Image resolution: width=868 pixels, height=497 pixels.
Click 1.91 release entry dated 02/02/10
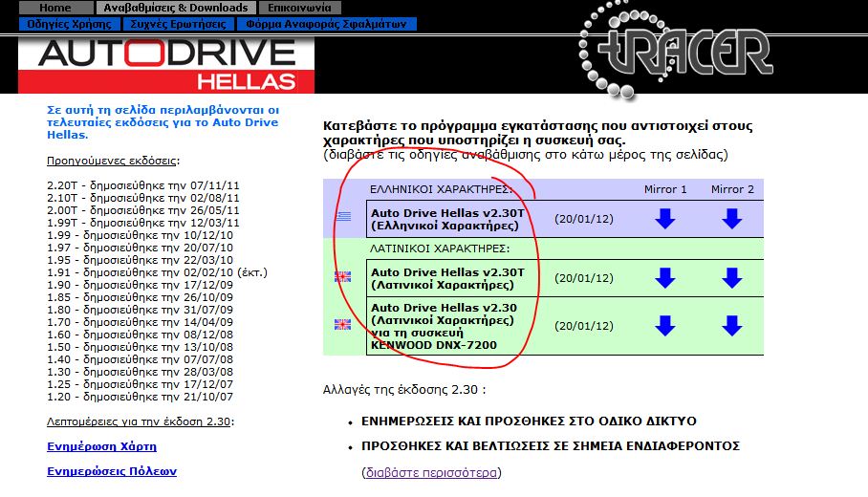[x=157, y=272]
